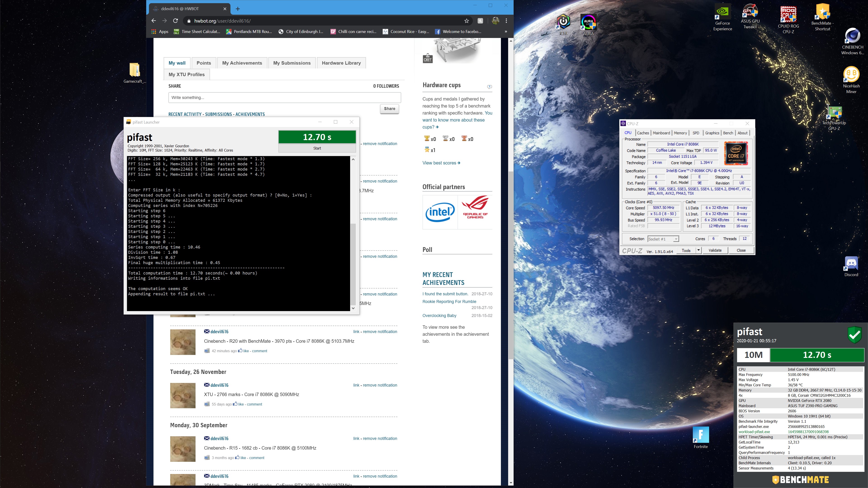Expand the Tools dropdown arrow in CPU-Z
The width and height of the screenshot is (868, 488).
[x=698, y=251]
